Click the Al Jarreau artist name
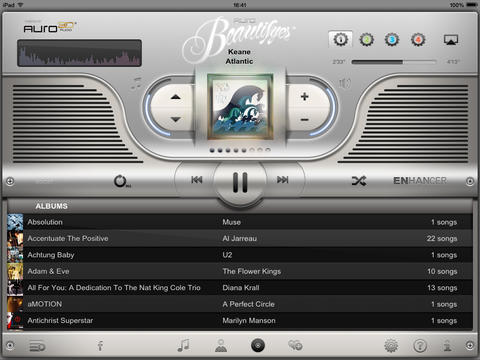The image size is (480, 360). (240, 238)
